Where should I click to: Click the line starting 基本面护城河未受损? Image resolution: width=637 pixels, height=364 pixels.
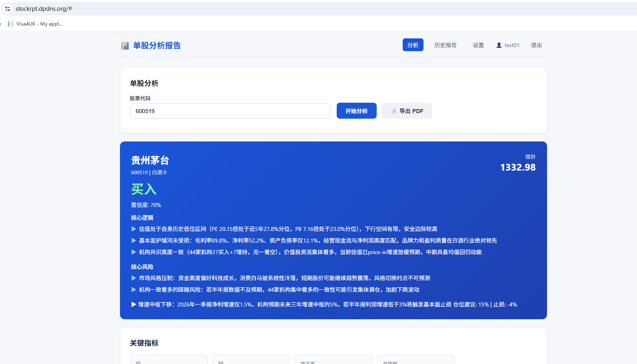click(x=314, y=241)
